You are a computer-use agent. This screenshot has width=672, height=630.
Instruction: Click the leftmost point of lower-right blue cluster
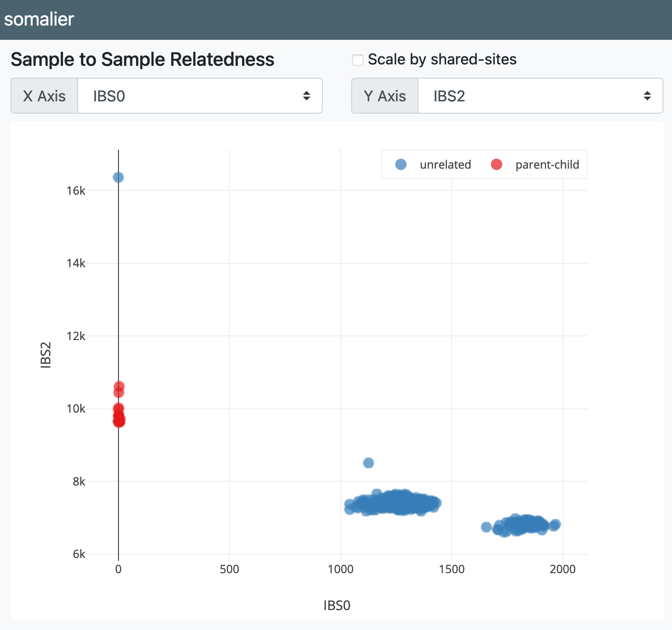486,527
